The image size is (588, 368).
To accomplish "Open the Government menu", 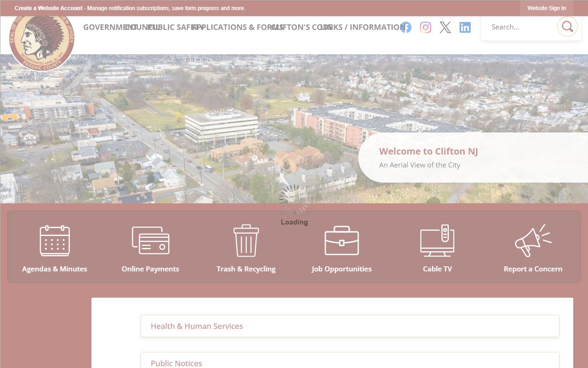I will [110, 27].
